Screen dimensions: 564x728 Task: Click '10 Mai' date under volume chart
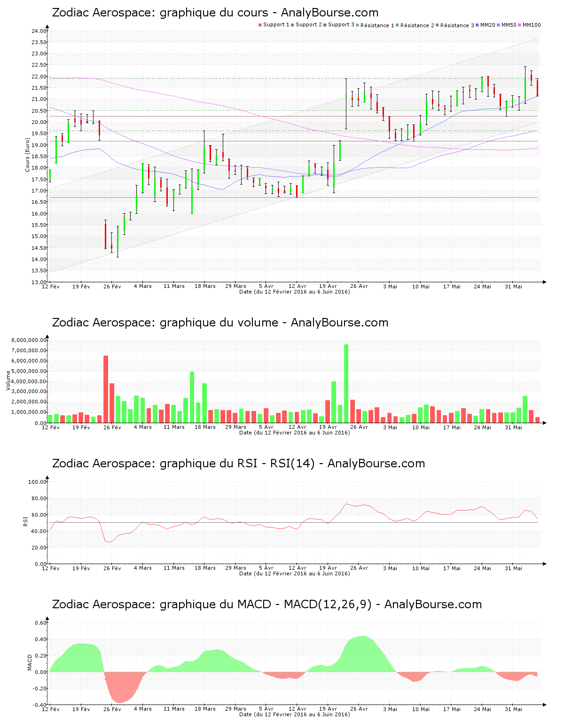[x=421, y=427]
